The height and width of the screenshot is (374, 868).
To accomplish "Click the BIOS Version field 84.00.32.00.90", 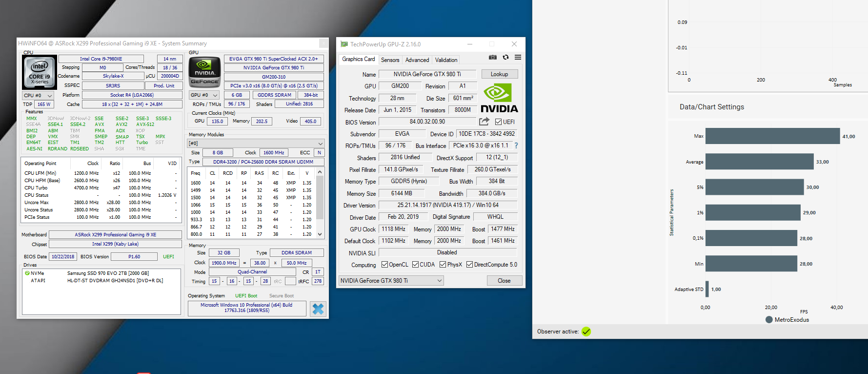I will tap(427, 122).
